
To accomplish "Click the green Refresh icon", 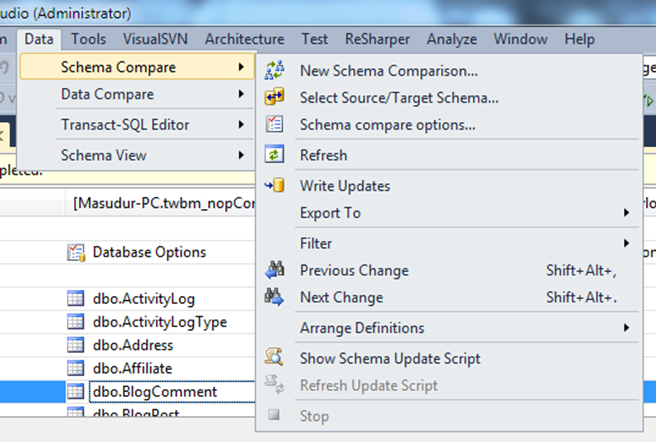I will (x=273, y=155).
